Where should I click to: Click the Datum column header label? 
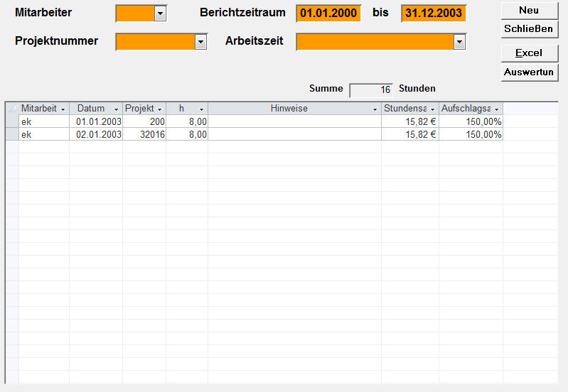point(91,108)
